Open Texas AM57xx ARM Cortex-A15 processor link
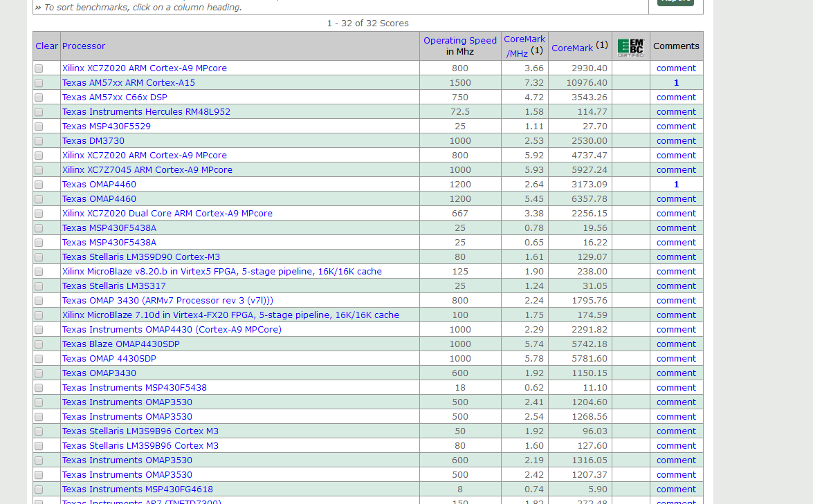This screenshot has height=504, width=813. coord(129,83)
